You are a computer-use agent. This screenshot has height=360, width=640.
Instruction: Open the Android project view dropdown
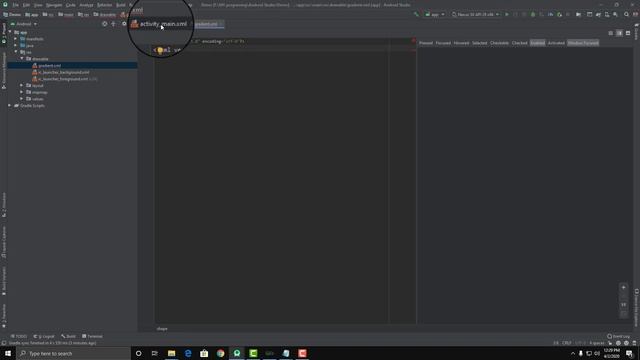coord(24,24)
